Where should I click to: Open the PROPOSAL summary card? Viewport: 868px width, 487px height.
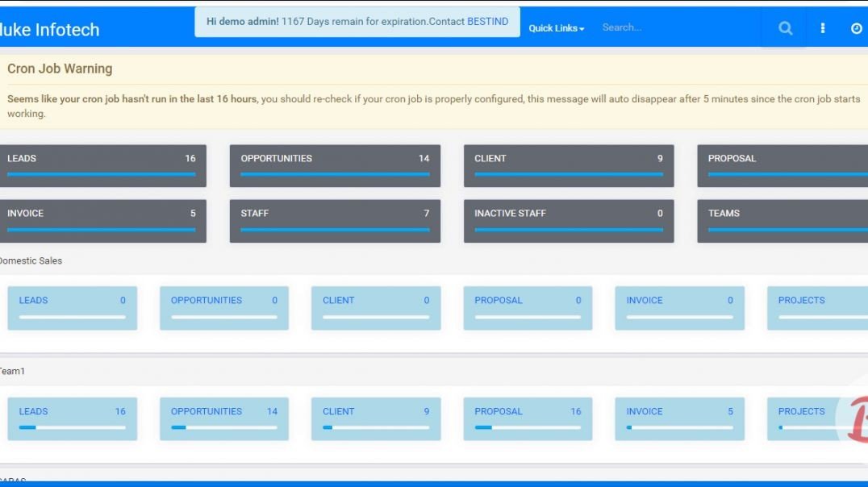(781, 165)
